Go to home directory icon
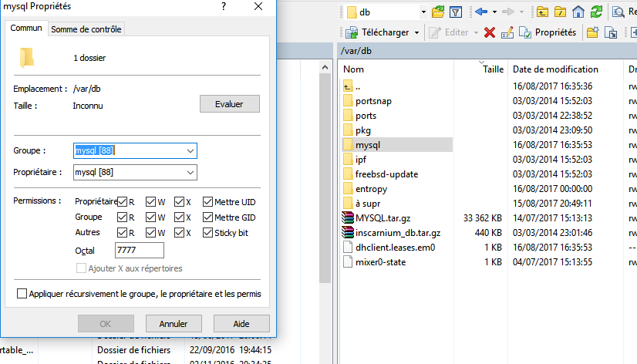This screenshot has width=637, height=364. coord(578,12)
